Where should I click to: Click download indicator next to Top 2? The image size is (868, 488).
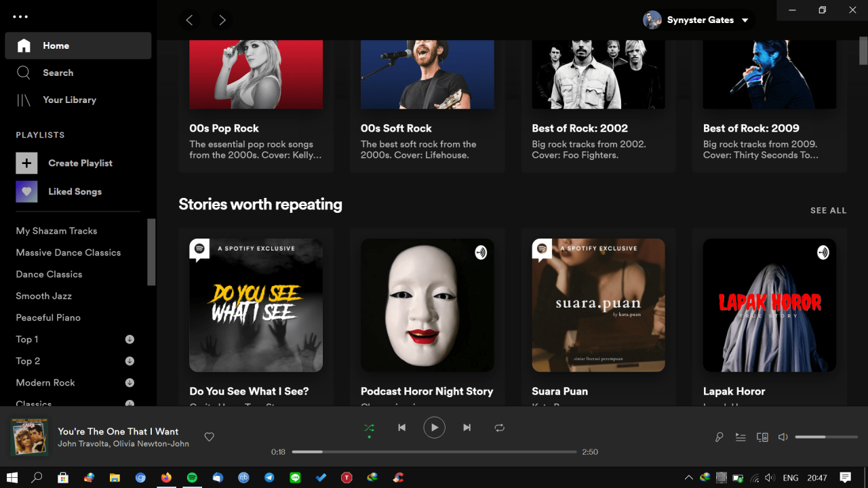(x=130, y=361)
